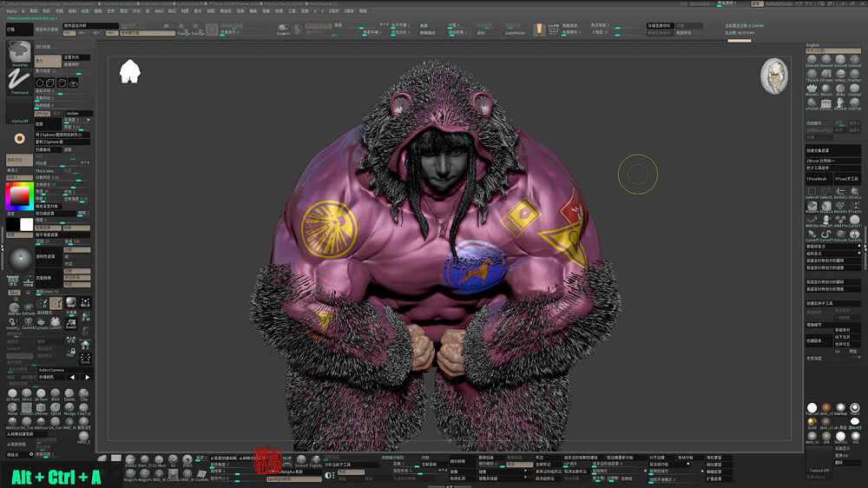Select the first sphere brush on bottom shelf
The height and width of the screenshot is (488, 868).
130,459
